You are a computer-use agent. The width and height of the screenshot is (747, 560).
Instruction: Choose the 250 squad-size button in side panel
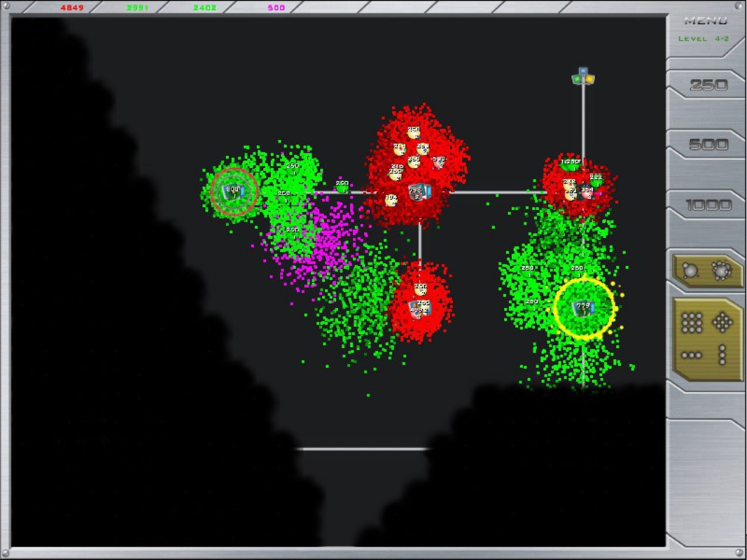[708, 85]
